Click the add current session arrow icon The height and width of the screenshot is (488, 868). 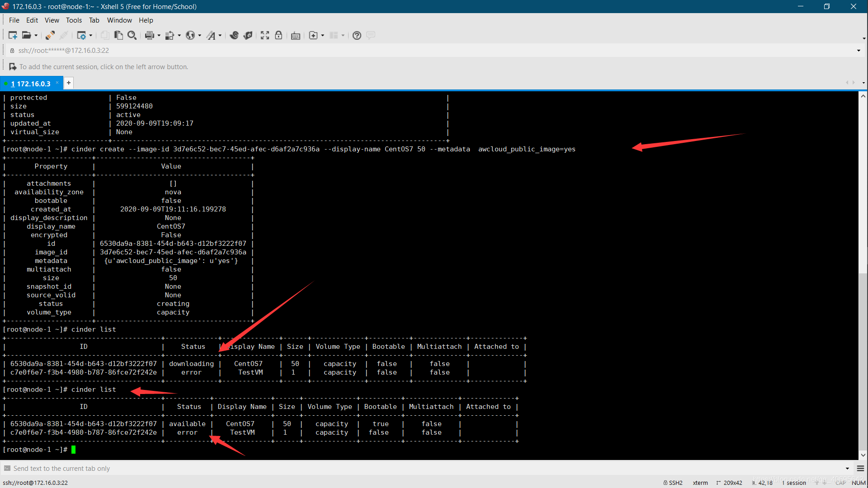[x=13, y=66]
